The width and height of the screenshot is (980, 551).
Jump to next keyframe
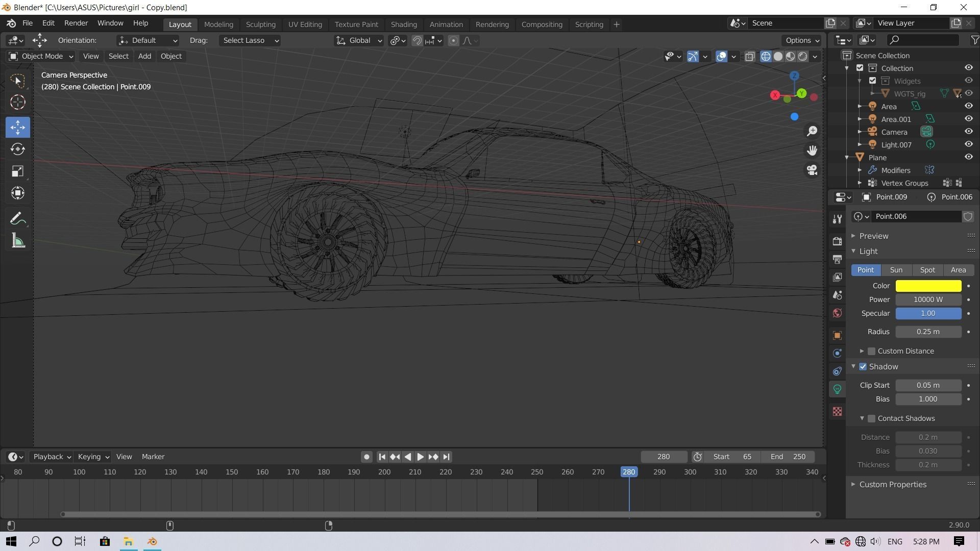pyautogui.click(x=433, y=457)
